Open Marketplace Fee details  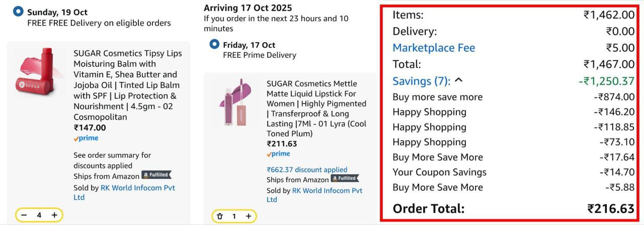[434, 48]
